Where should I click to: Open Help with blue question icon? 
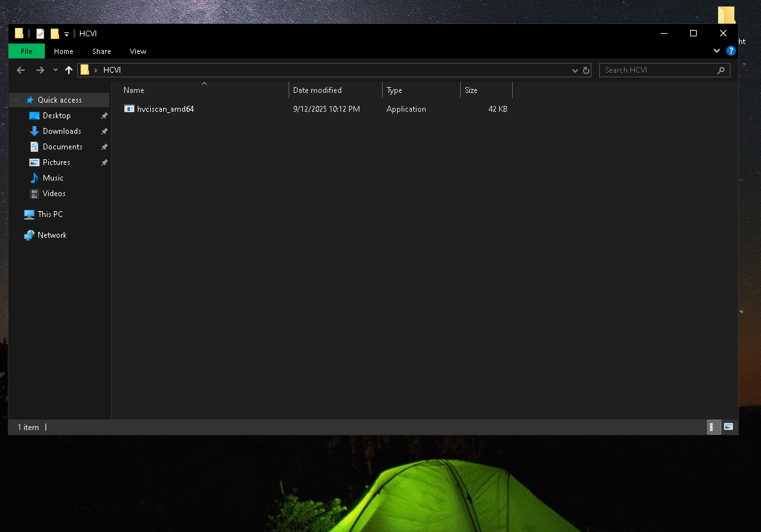point(731,51)
